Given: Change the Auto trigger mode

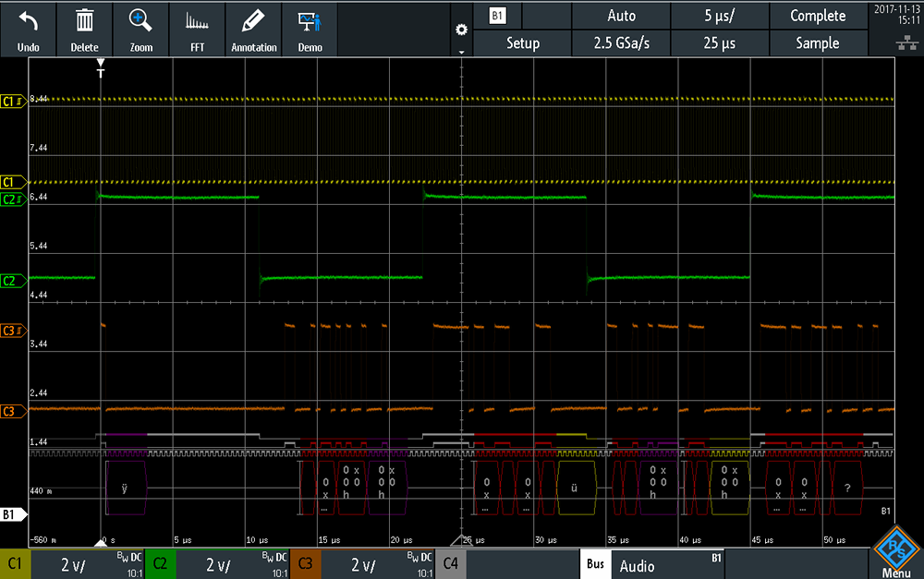Looking at the screenshot, I should click(621, 16).
